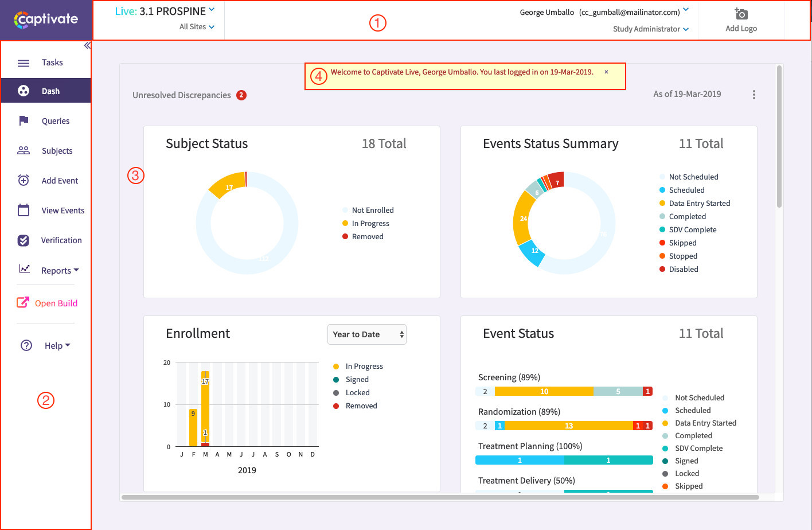This screenshot has height=530, width=812.
Task: Open the Help menu
Action: click(x=57, y=345)
